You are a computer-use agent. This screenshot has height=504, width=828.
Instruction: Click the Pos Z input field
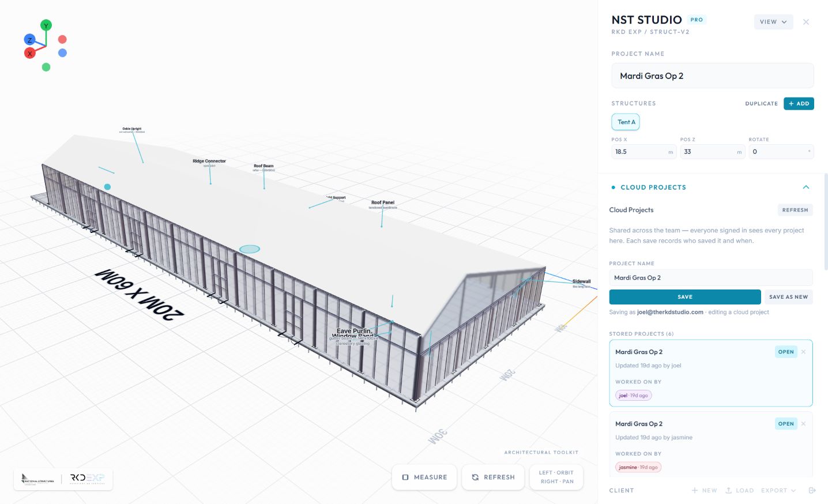tap(713, 152)
